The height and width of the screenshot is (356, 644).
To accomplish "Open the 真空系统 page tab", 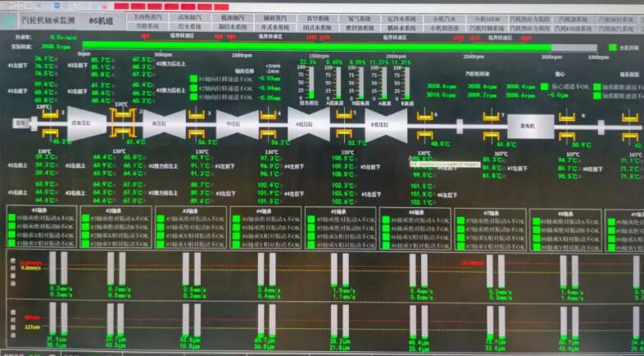I will click(x=315, y=17).
